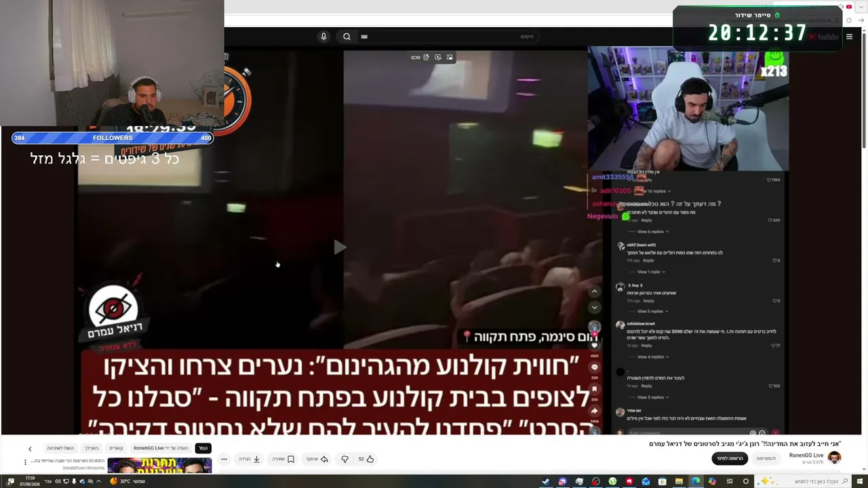
Task: Open Microsoft Store from the taskbar
Action: (663, 481)
